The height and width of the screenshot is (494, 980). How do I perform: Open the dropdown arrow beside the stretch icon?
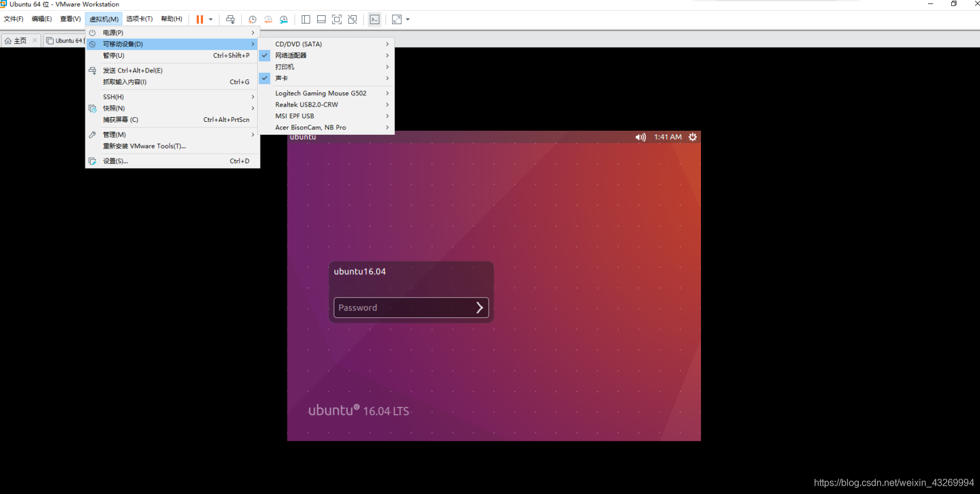click(408, 19)
